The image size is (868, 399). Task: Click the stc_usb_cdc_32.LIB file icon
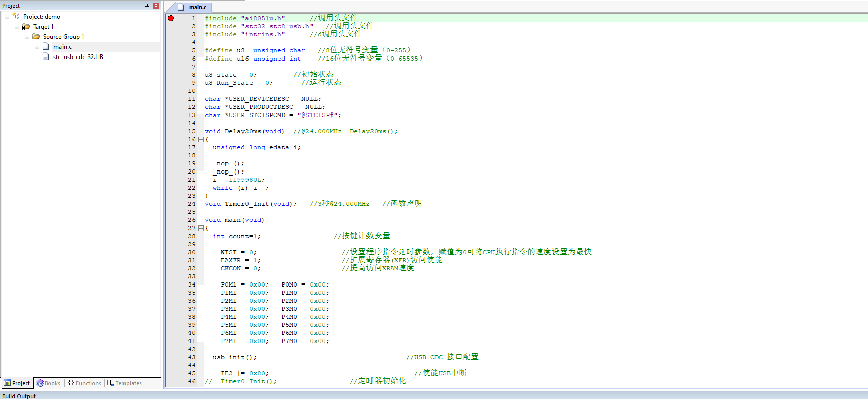[46, 57]
